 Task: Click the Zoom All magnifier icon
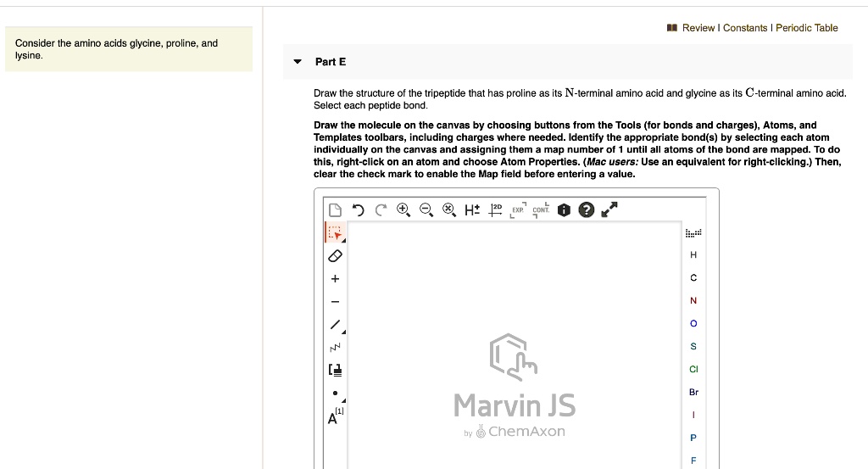pyautogui.click(x=448, y=210)
